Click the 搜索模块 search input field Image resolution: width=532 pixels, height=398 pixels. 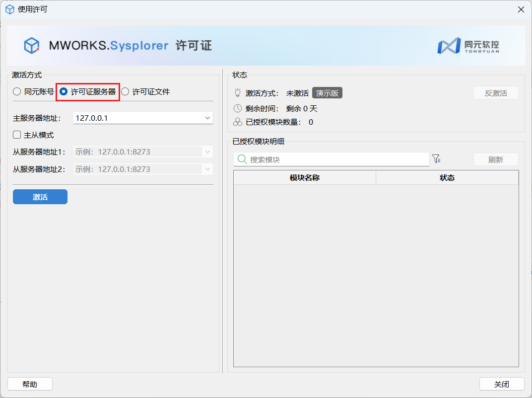click(337, 159)
